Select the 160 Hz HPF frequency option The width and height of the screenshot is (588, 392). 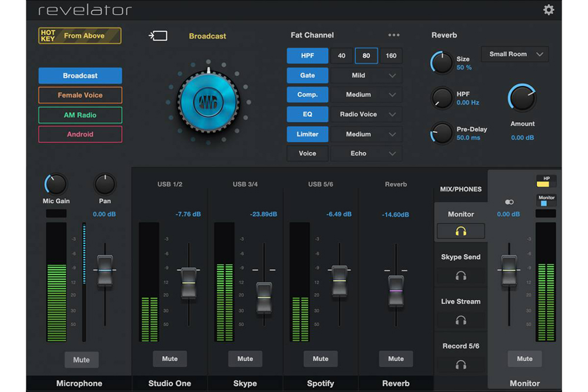click(x=391, y=56)
